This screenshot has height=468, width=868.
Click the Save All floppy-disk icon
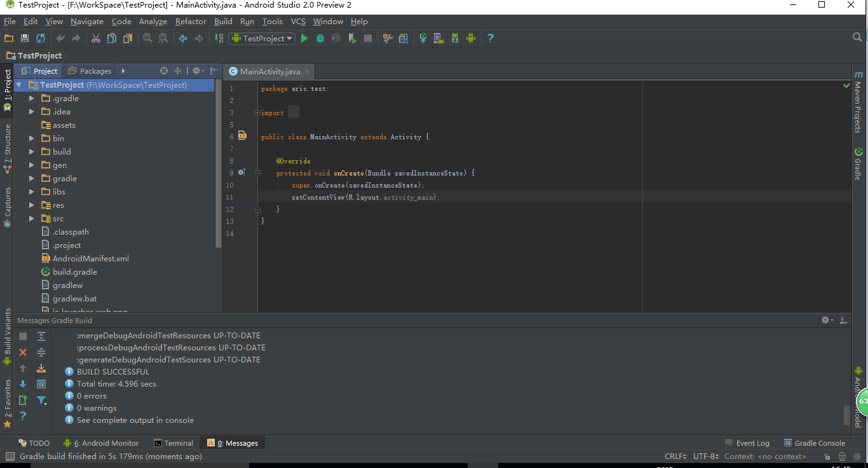click(x=25, y=38)
